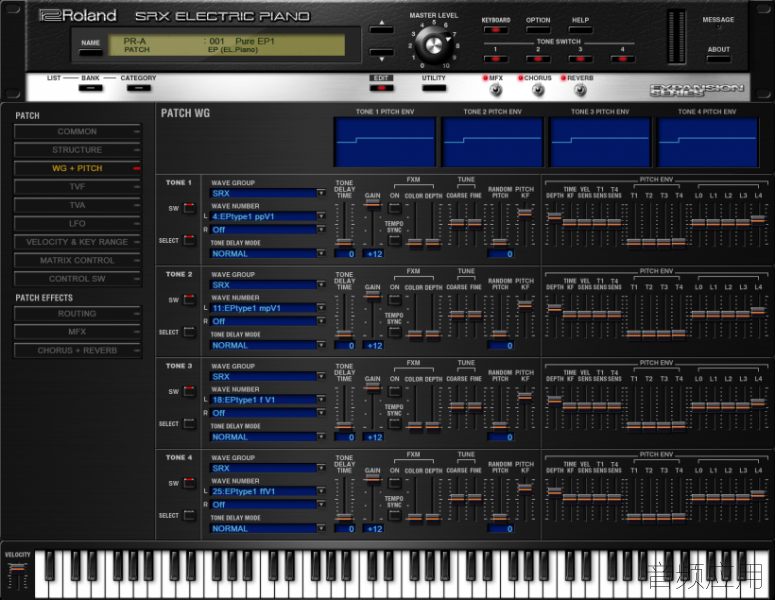The image size is (775, 600).
Task: Click the Option button
Action: tap(538, 30)
